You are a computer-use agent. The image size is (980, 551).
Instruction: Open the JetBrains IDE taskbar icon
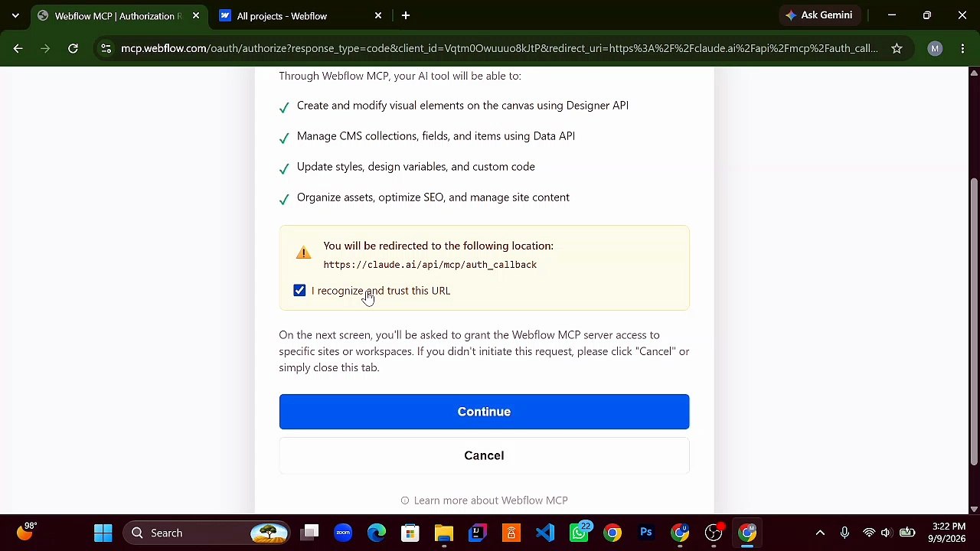point(478,533)
